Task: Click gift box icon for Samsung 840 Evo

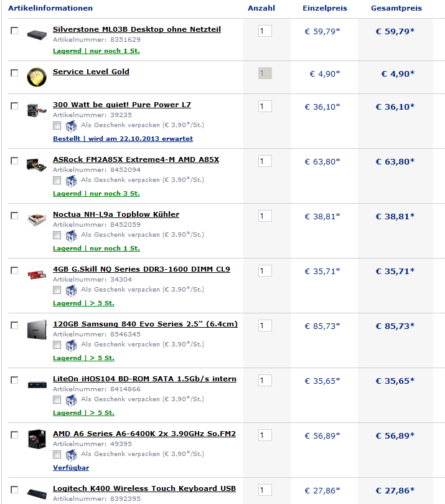Action: (x=71, y=345)
